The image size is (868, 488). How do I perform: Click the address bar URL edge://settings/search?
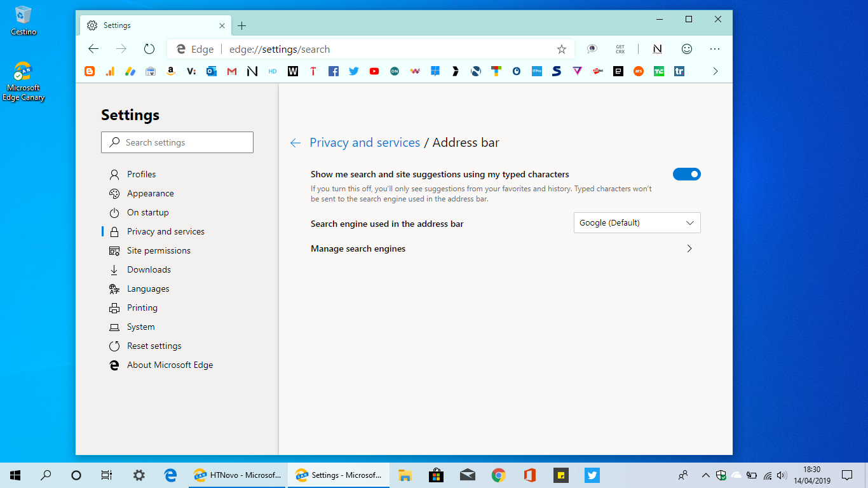[x=280, y=49]
